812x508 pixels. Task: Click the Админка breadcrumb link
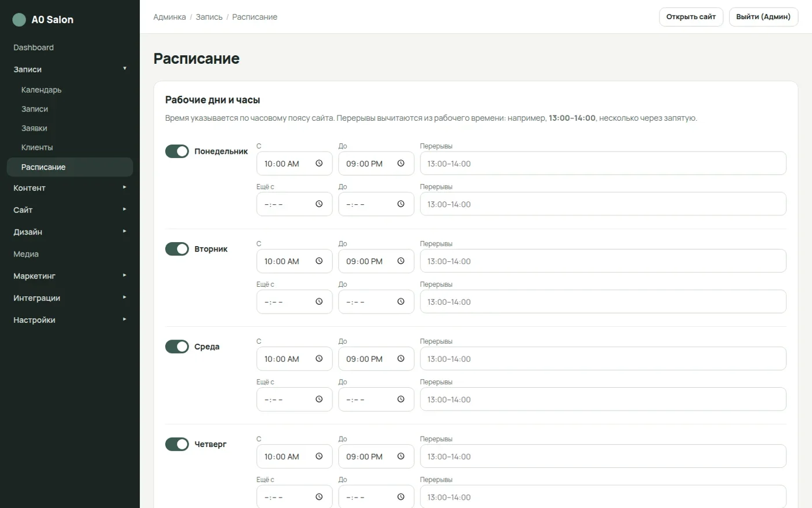[x=169, y=17]
